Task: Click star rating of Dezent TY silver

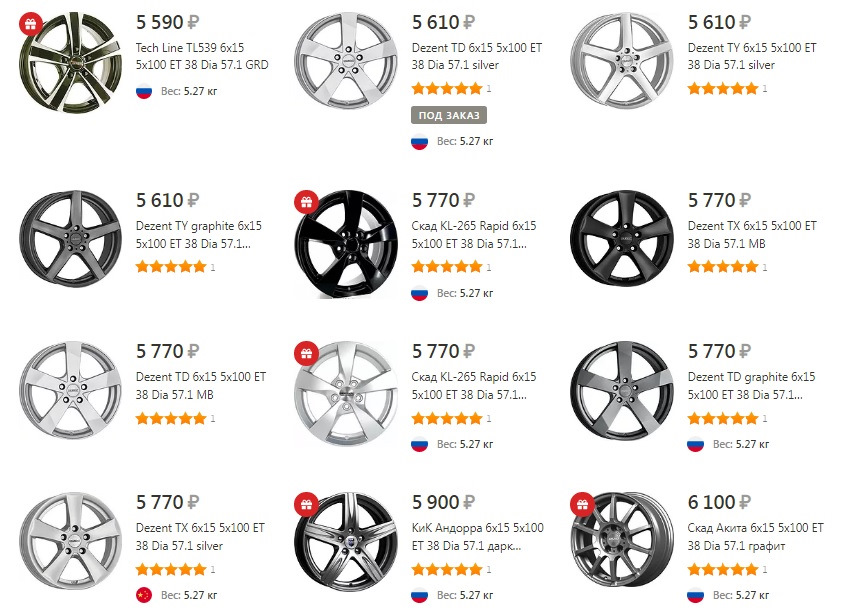Action: pos(723,89)
